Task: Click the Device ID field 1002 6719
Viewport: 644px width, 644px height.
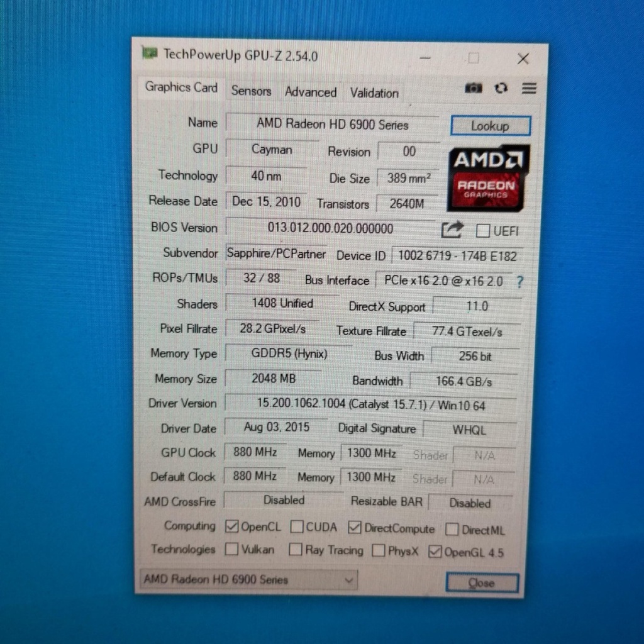Action: pos(457,257)
